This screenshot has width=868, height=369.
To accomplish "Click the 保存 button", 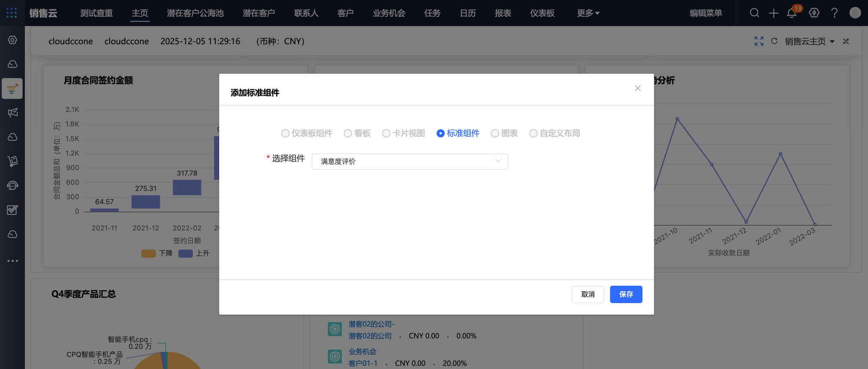I will coord(625,294).
